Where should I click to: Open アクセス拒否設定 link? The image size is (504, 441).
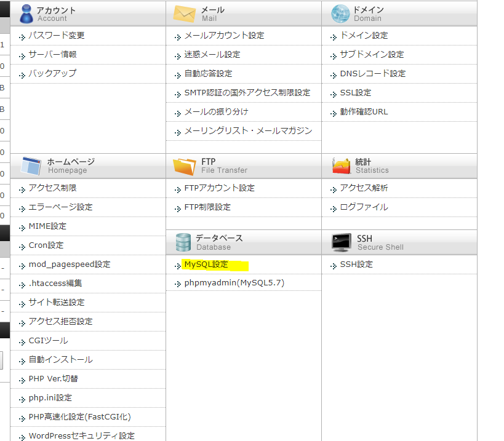pyautogui.click(x=61, y=321)
